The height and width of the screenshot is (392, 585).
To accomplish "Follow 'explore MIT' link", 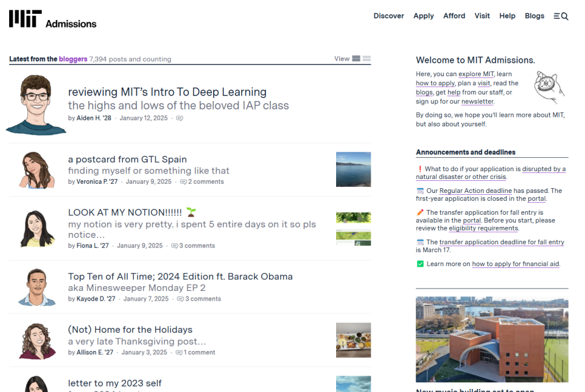I will pyautogui.click(x=476, y=74).
